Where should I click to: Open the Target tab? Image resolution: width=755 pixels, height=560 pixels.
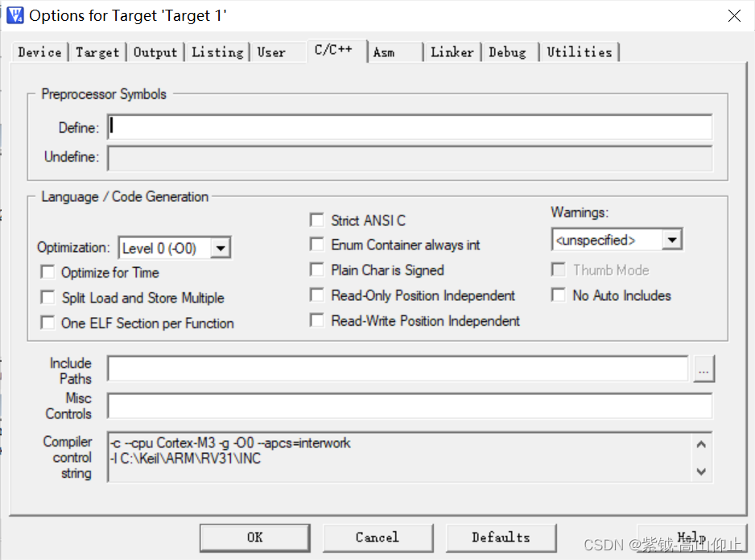[x=97, y=52]
